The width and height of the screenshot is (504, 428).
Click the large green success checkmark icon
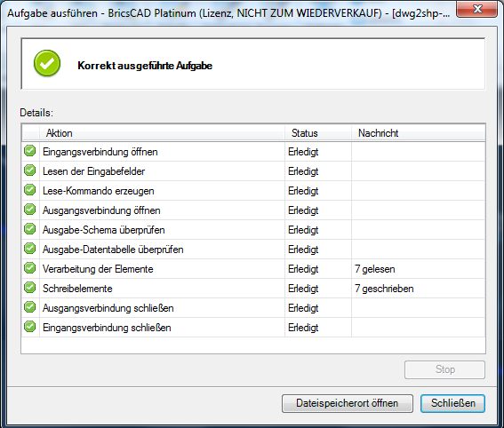47,63
